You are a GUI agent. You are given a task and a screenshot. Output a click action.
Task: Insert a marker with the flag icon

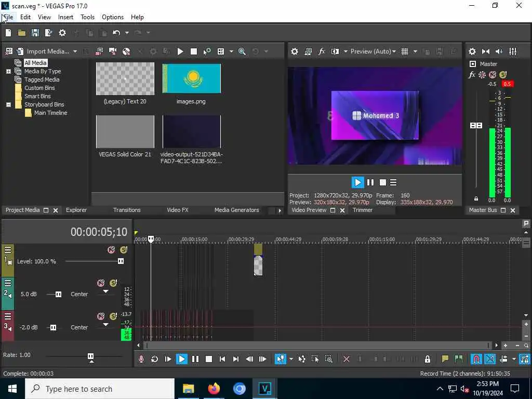[x=445, y=359]
